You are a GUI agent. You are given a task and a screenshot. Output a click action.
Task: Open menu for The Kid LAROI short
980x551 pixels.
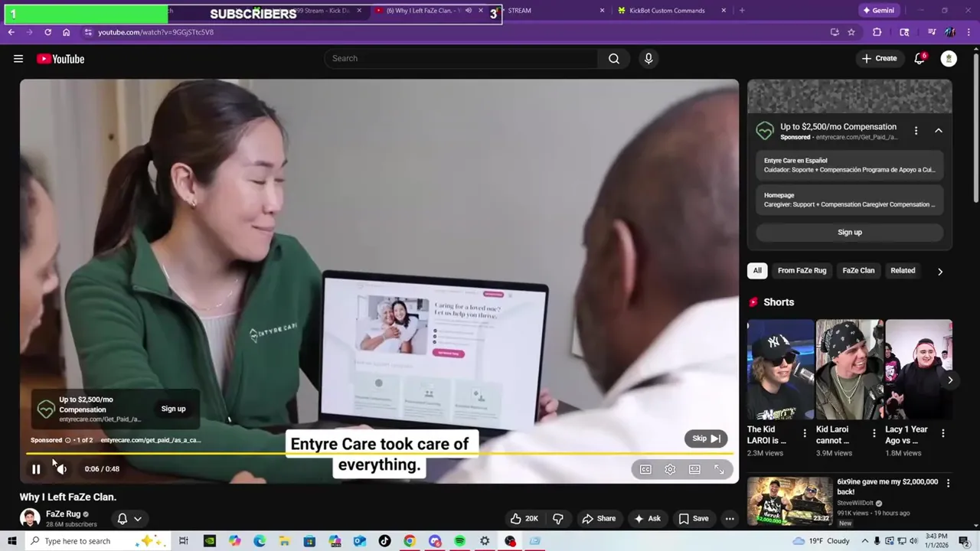(804, 433)
